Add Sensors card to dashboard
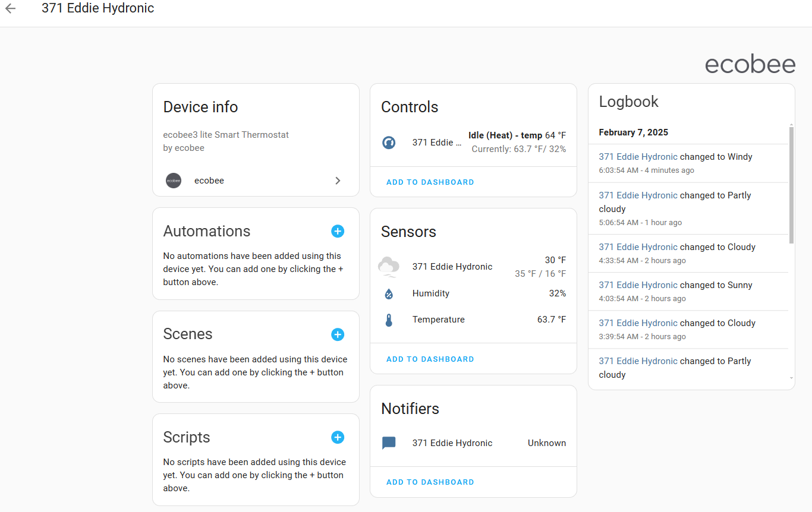 [x=430, y=359]
